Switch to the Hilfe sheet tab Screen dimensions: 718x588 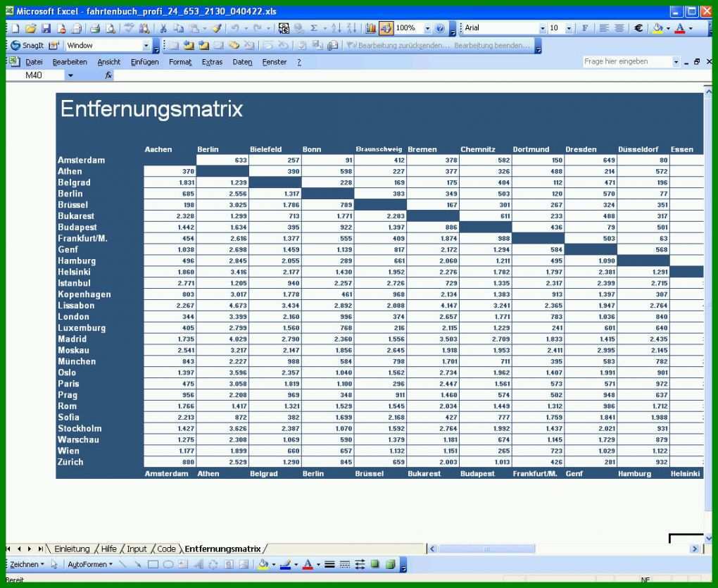pyautogui.click(x=108, y=549)
